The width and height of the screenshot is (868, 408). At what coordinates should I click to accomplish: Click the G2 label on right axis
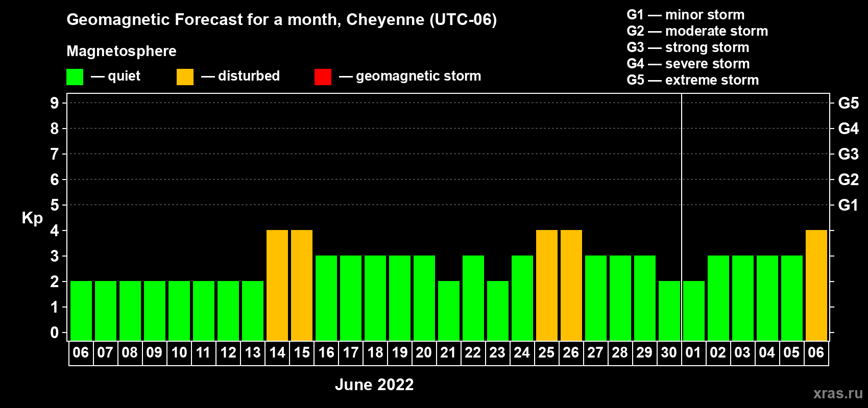click(849, 180)
